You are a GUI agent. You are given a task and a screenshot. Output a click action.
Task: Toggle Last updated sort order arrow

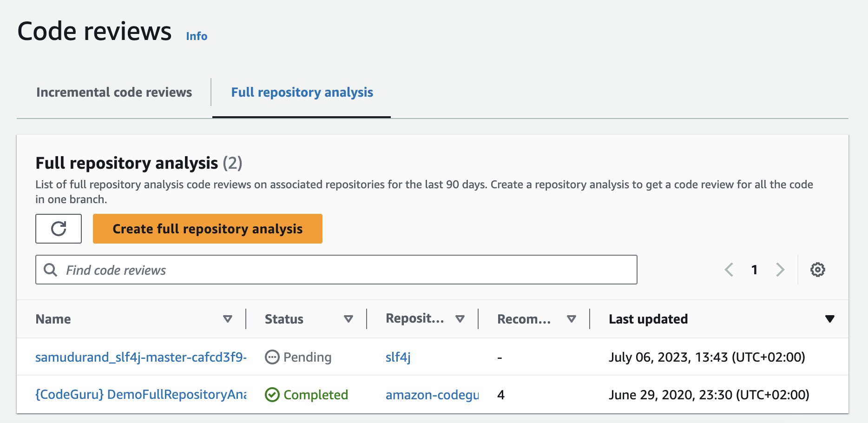point(829,319)
